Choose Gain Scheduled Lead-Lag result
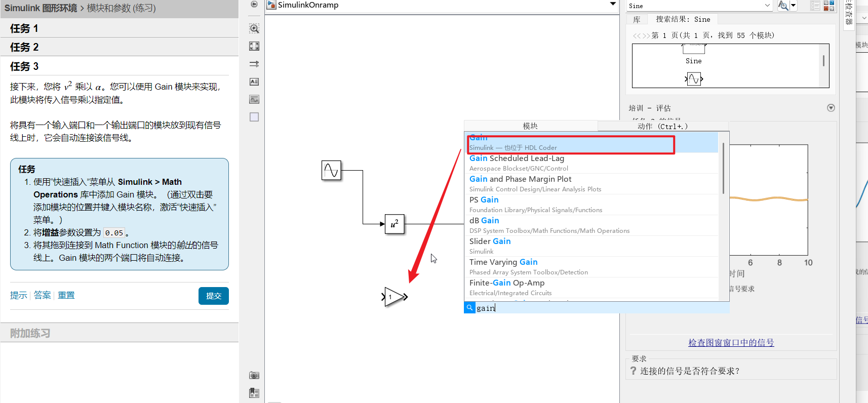 pyautogui.click(x=591, y=163)
